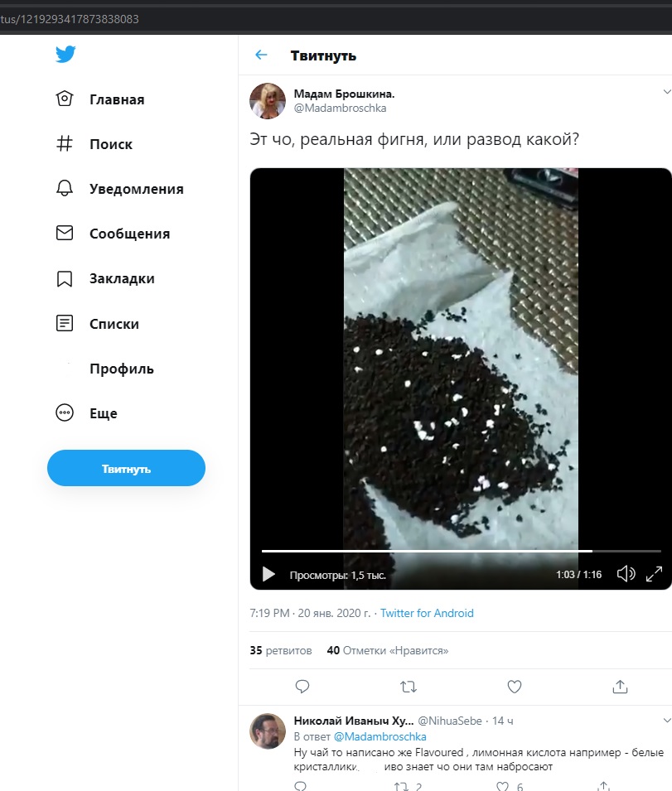
Task: Toggle video sound with speaker icon
Action: 626,574
